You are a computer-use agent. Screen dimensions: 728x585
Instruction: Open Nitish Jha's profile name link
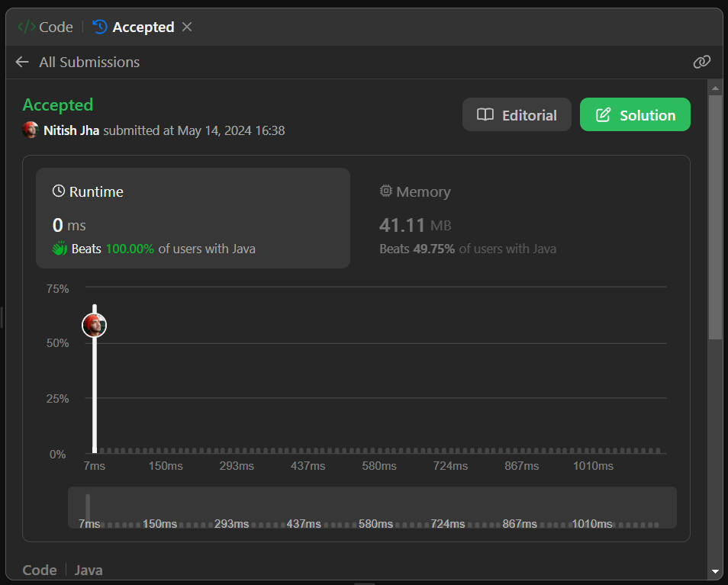(x=72, y=130)
